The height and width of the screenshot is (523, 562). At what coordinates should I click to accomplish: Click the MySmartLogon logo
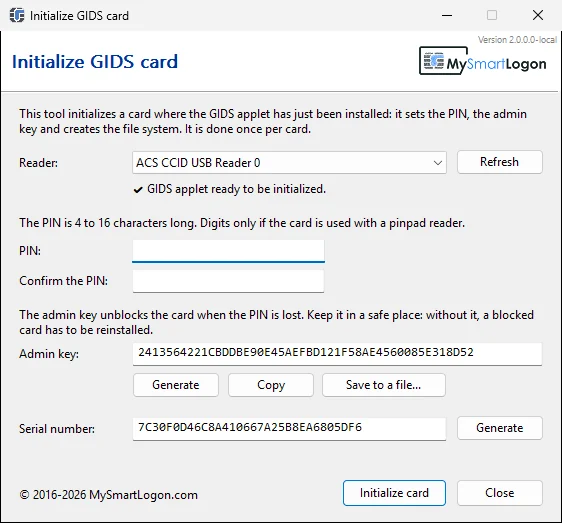[483, 61]
